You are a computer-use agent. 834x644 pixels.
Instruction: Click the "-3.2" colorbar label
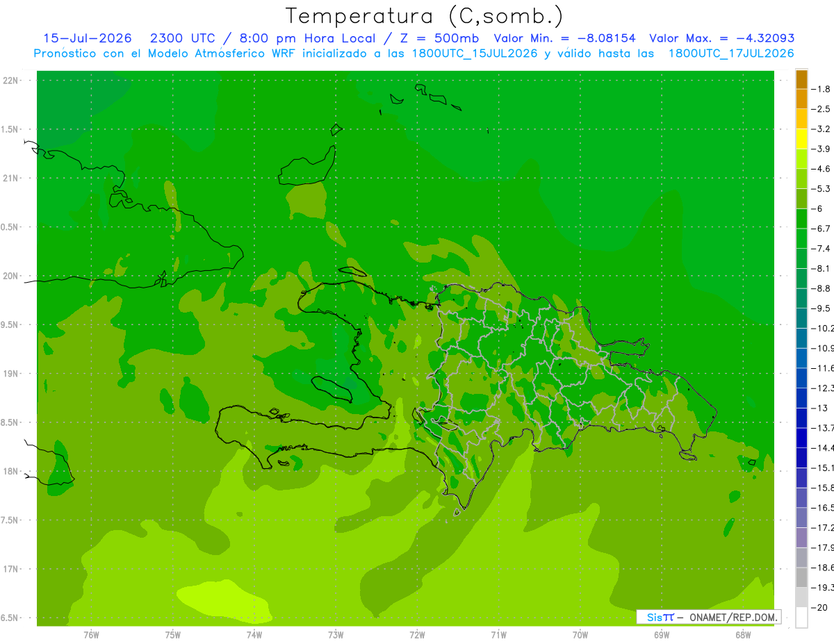tap(821, 129)
